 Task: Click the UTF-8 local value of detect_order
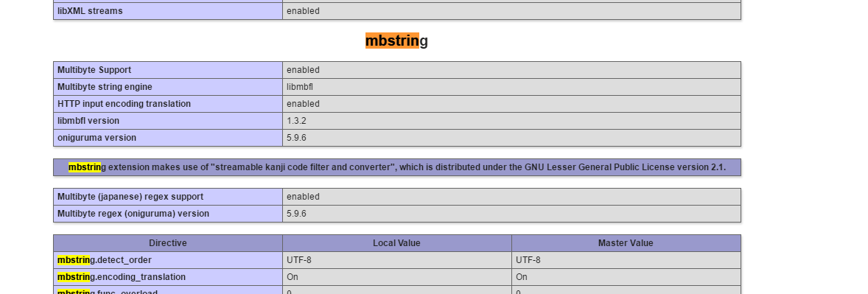tap(299, 260)
